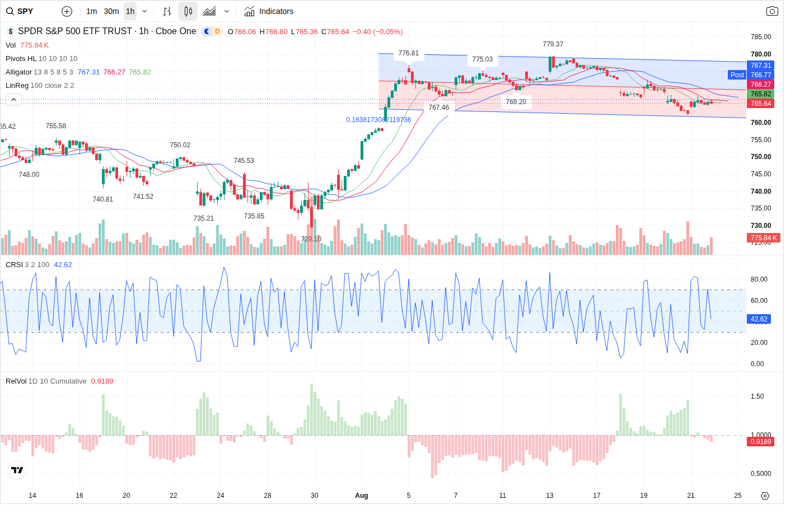This screenshot has width=795, height=532.
Task: Click the green 765.82 price axis label
Action: [760, 94]
